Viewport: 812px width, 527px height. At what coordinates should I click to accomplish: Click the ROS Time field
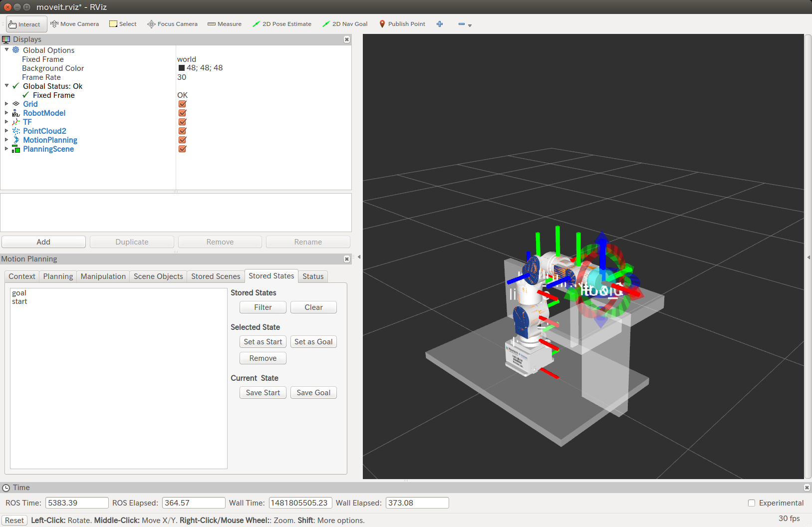click(x=77, y=503)
